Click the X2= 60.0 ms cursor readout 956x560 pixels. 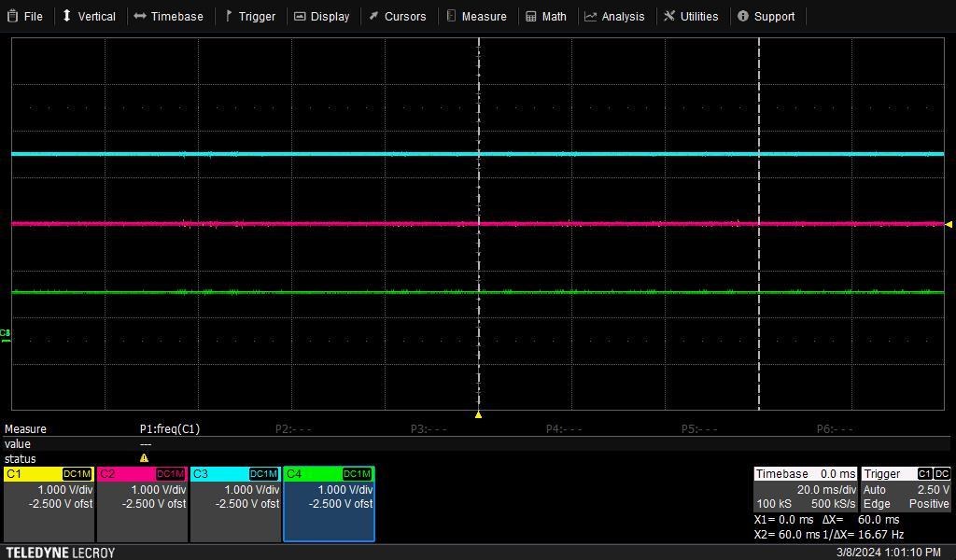[786, 535]
